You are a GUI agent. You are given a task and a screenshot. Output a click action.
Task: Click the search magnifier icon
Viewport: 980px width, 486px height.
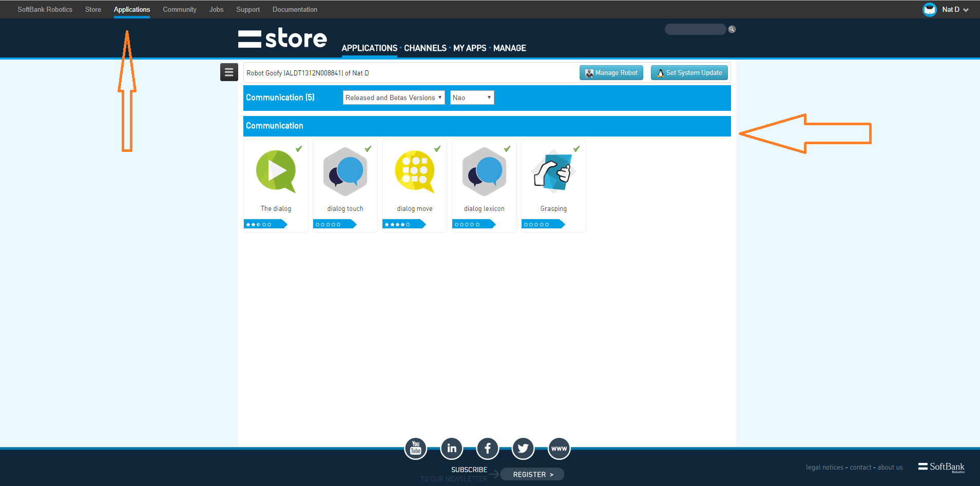click(x=732, y=29)
